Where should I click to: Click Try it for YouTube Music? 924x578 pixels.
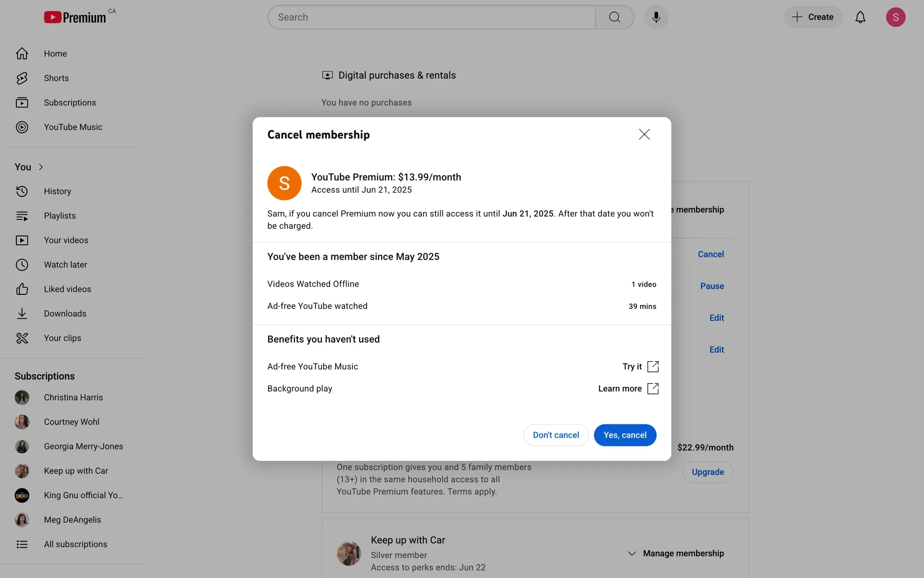pos(632,367)
